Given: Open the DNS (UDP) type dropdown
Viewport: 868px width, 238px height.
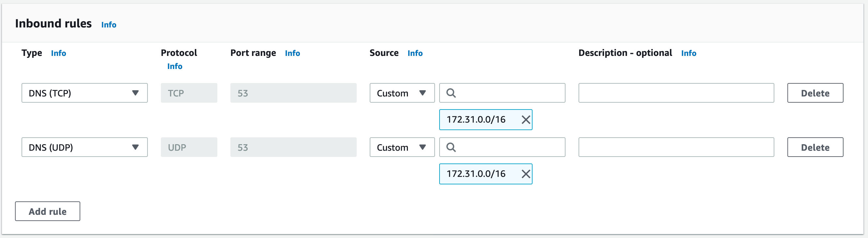Looking at the screenshot, I should tap(84, 147).
